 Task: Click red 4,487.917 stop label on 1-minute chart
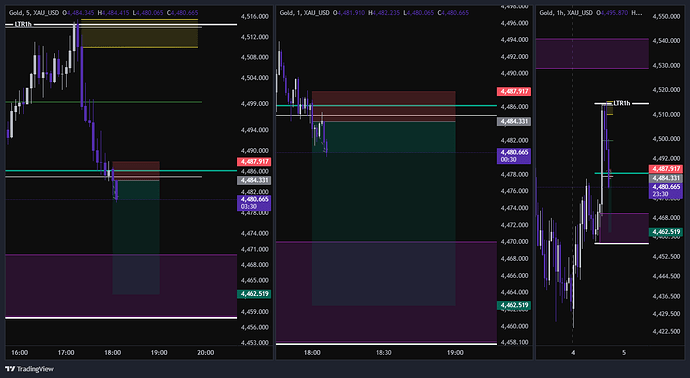pos(514,92)
